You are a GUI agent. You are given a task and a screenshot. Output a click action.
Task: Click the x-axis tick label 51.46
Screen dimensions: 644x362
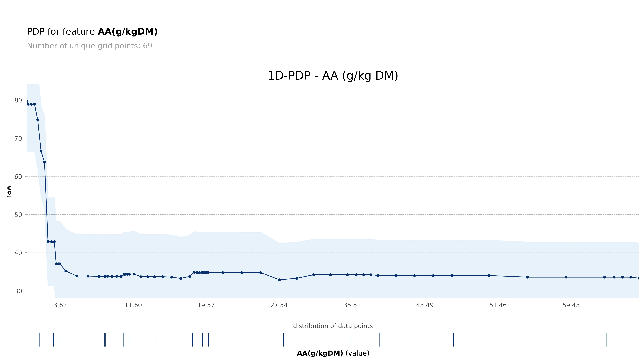(x=498, y=305)
